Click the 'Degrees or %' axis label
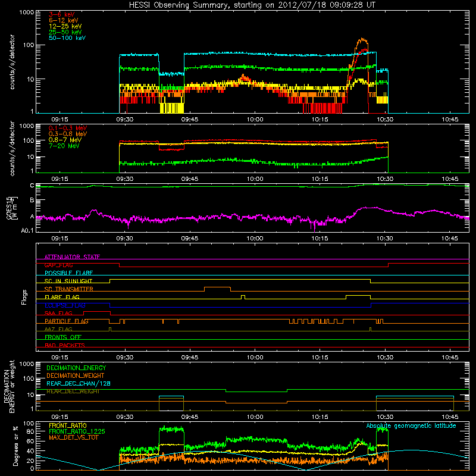 pyautogui.click(x=15, y=446)
